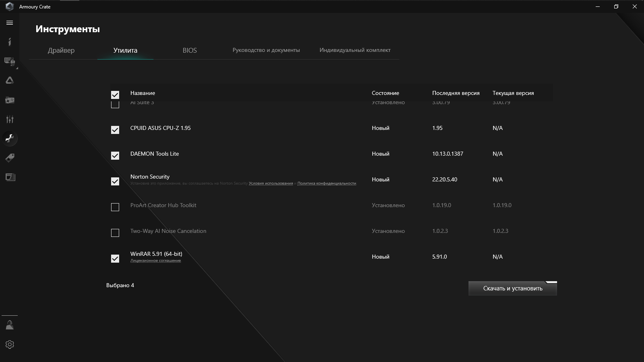The width and height of the screenshot is (644, 362).
Task: Open the Руководство и документы tab
Action: pos(266,50)
